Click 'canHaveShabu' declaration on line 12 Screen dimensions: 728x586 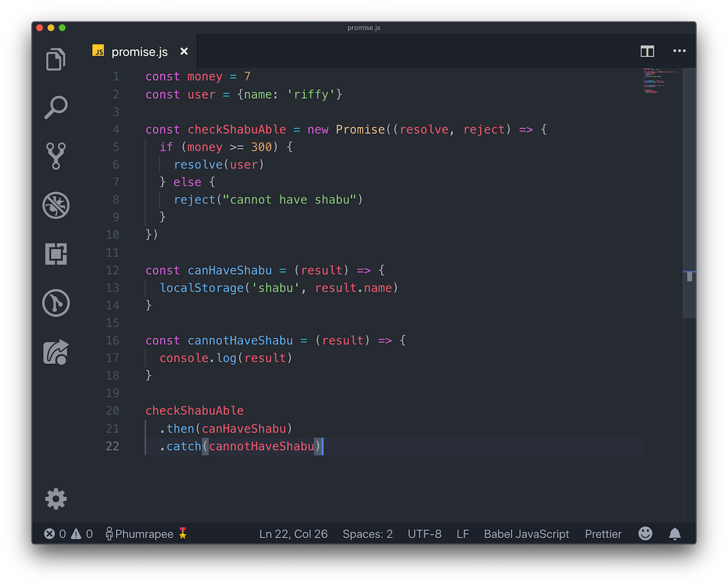click(x=230, y=270)
